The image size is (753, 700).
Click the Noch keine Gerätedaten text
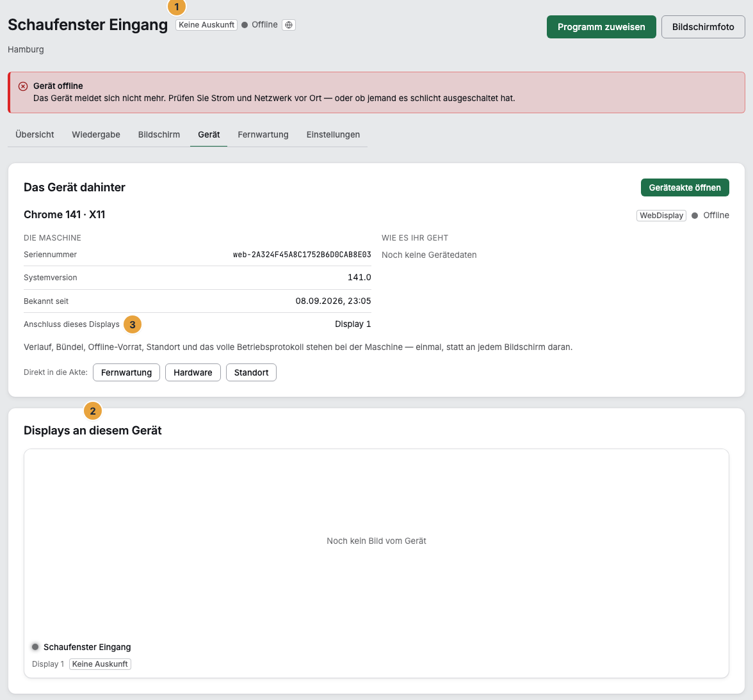[x=429, y=255]
